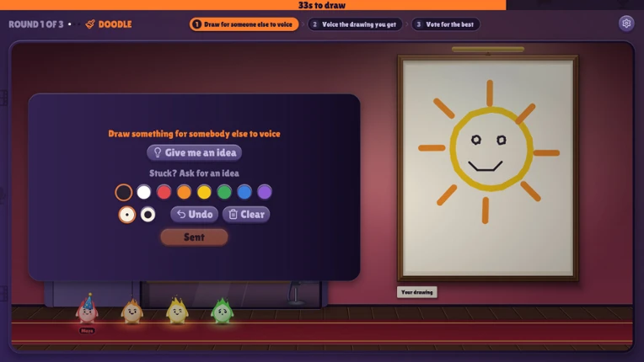Choose the yellow color swatch

pos(204,192)
